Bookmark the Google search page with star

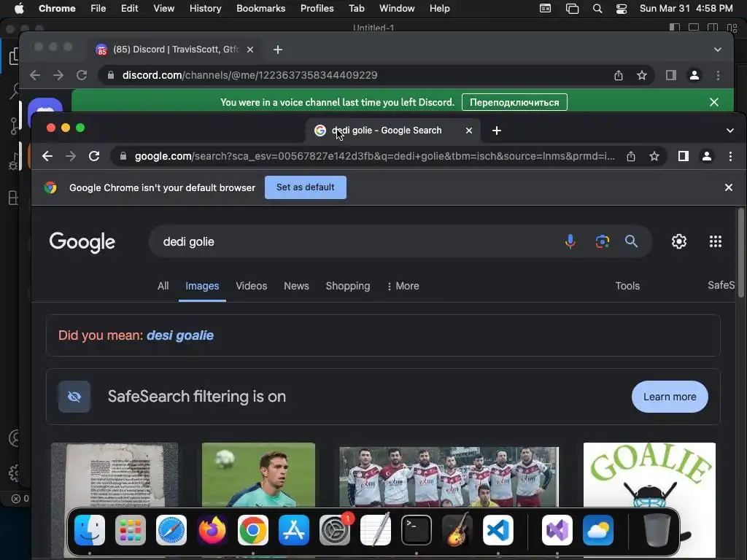tap(654, 156)
